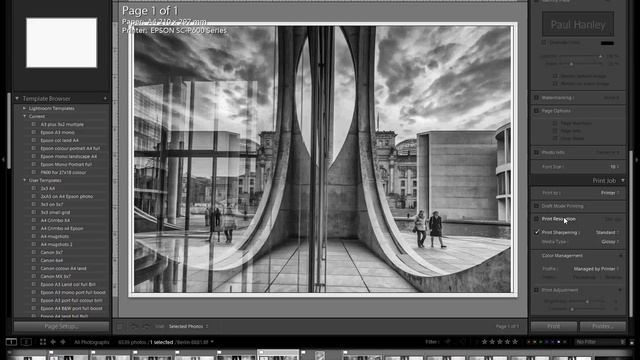The height and width of the screenshot is (360, 640).
Task: Open the main window display button
Action: (x=11, y=342)
